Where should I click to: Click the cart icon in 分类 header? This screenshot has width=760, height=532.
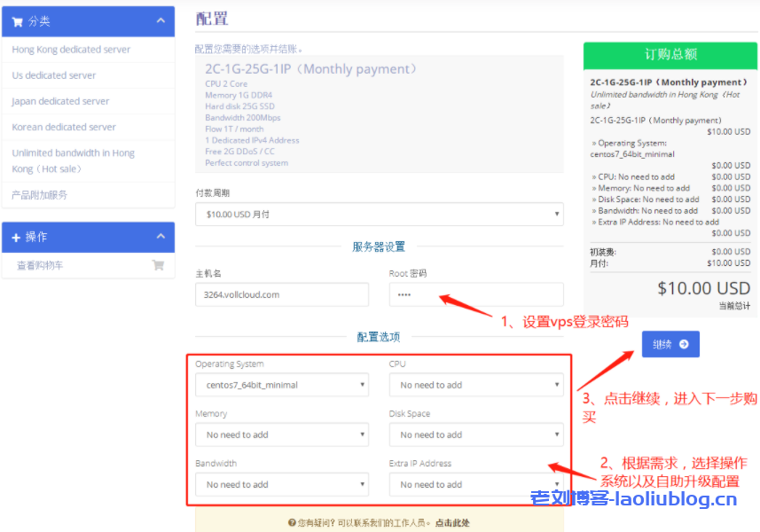click(x=17, y=21)
